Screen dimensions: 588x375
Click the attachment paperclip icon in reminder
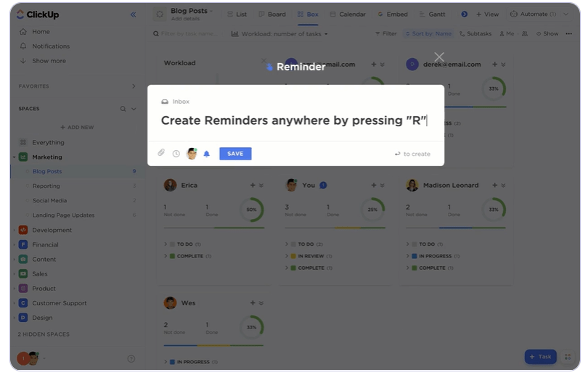pyautogui.click(x=161, y=153)
